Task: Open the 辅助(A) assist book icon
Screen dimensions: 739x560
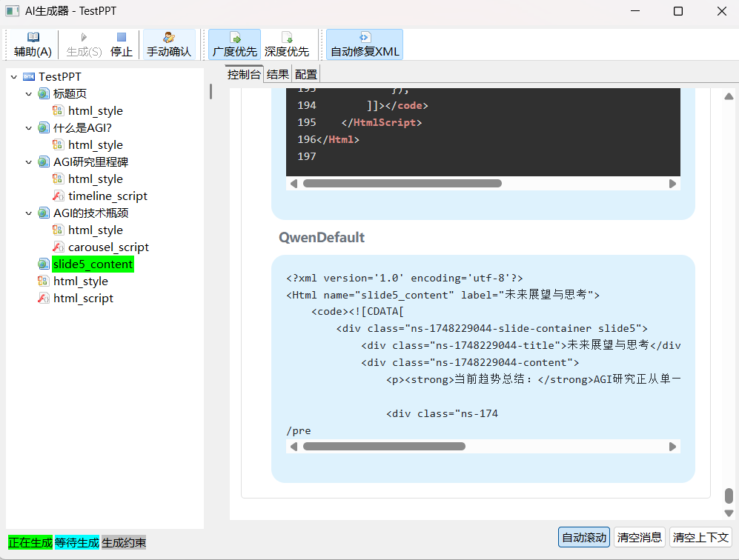Action: [x=33, y=37]
